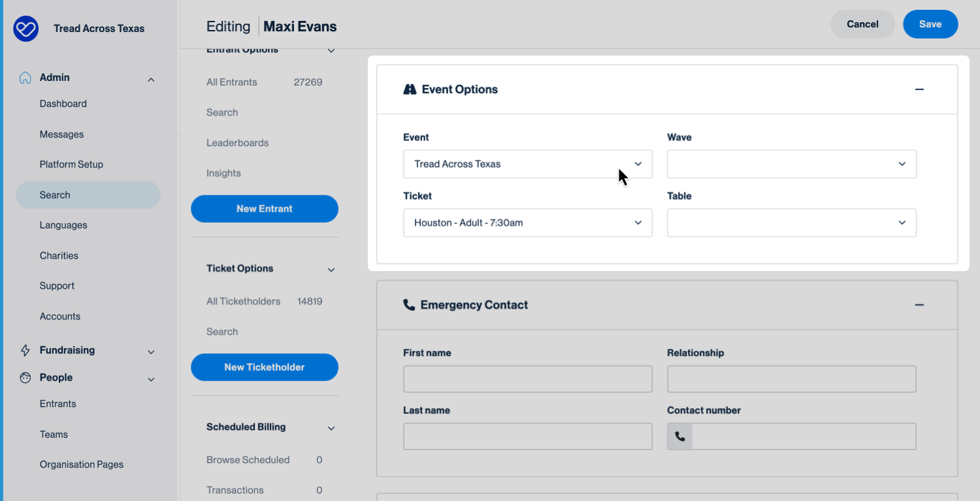
Task: Open the Event dropdown
Action: point(527,164)
